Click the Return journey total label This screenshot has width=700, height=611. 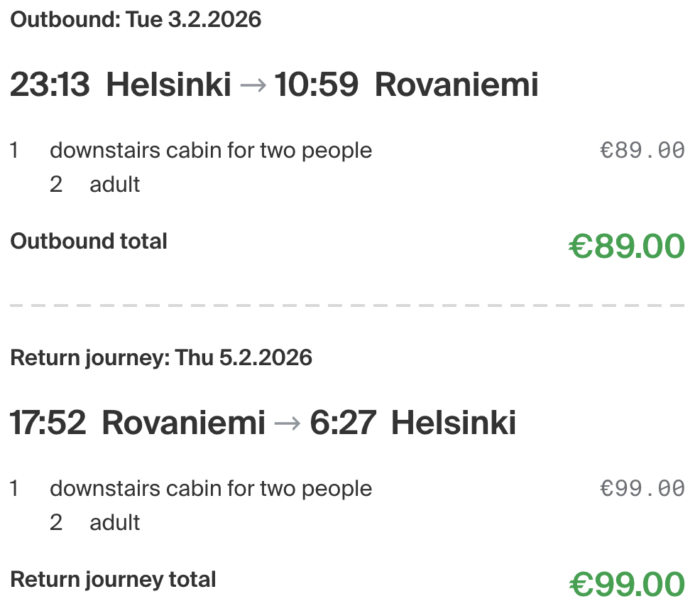113,580
